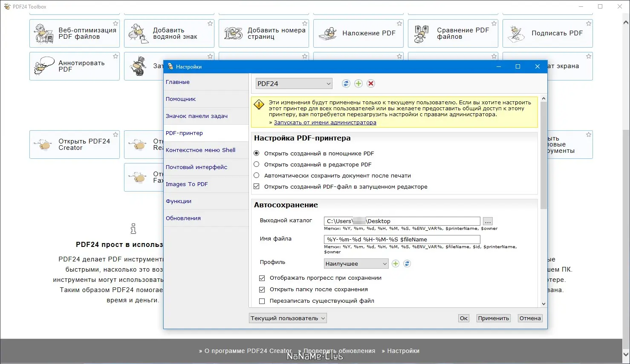Select the PDF-принтер settings section
The image size is (630, 364).
(x=206, y=133)
